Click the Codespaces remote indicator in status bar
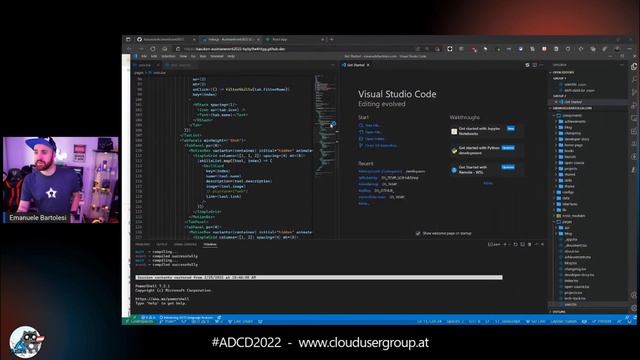The image size is (640, 360). pyautogui.click(x=140, y=322)
